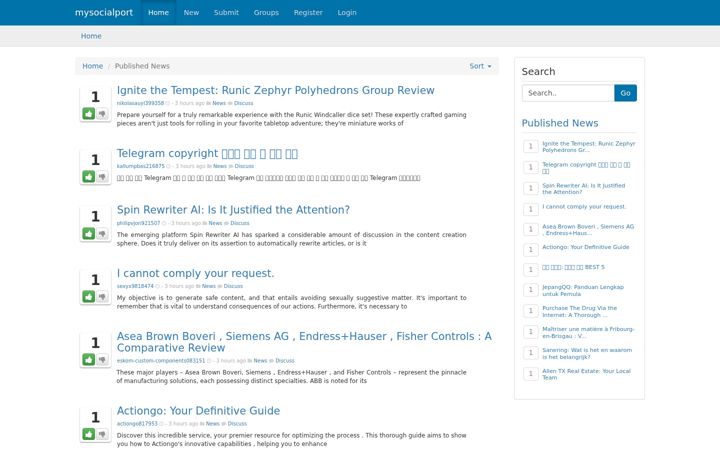Open the Submit page from the navbar
The image size is (720, 450).
[226, 12]
